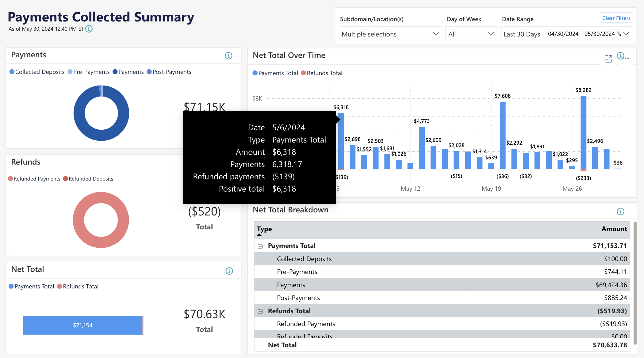644x358 pixels.
Task: Select the Pre-Payments row $744.11
Action: (442, 272)
